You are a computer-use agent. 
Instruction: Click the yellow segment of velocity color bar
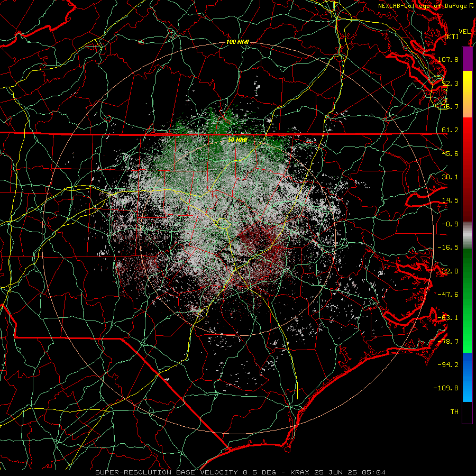pyautogui.click(x=467, y=94)
